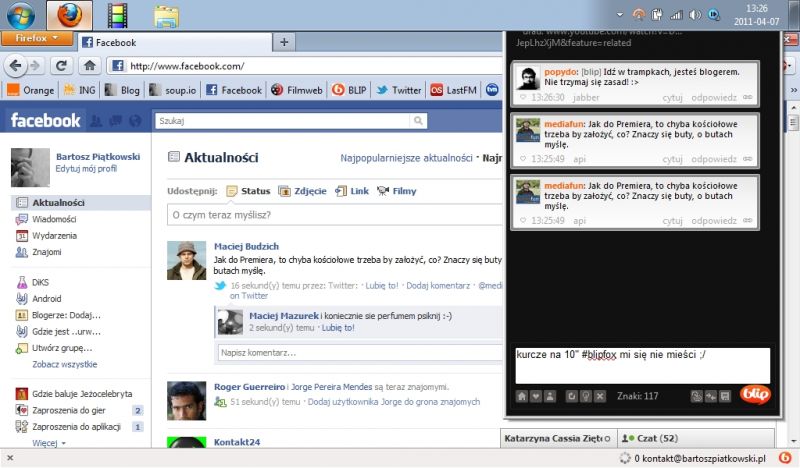Click the person icon in BlipFox toolbar
Image resolution: width=800 pixels, height=468 pixels.
[550, 396]
